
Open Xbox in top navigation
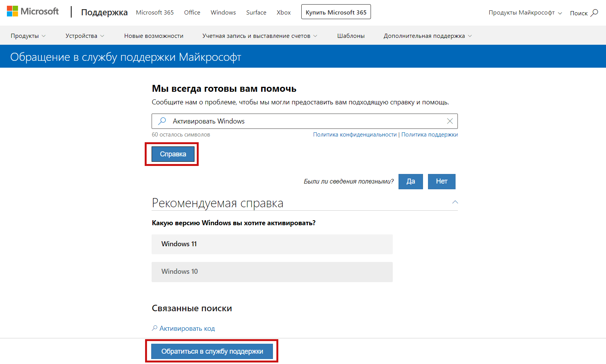(x=284, y=13)
